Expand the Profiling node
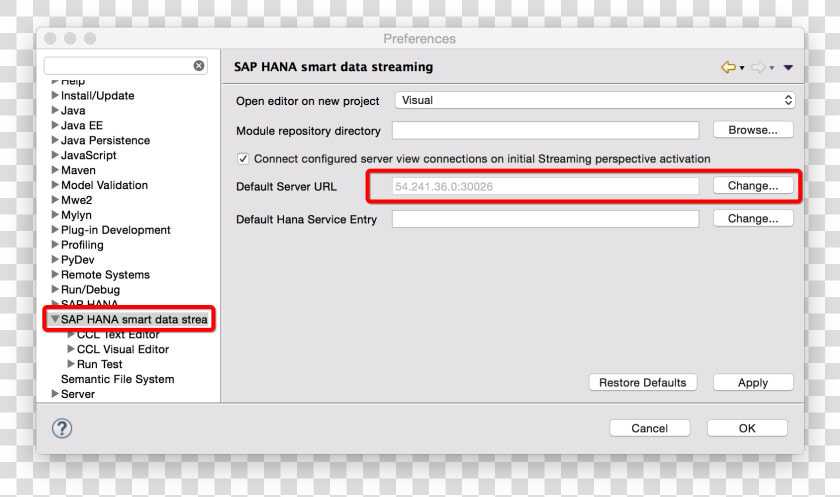The height and width of the screenshot is (497, 840). click(x=55, y=245)
